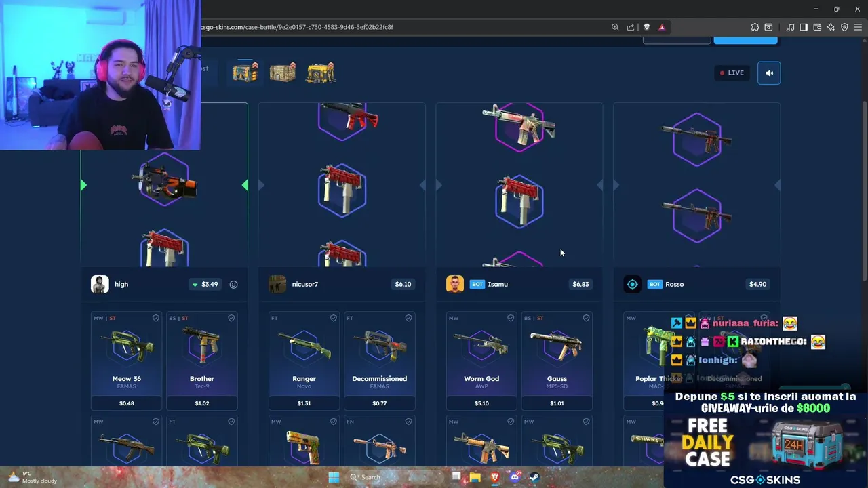
Task: Click the $1.31 price on Ranger
Action: click(x=304, y=403)
